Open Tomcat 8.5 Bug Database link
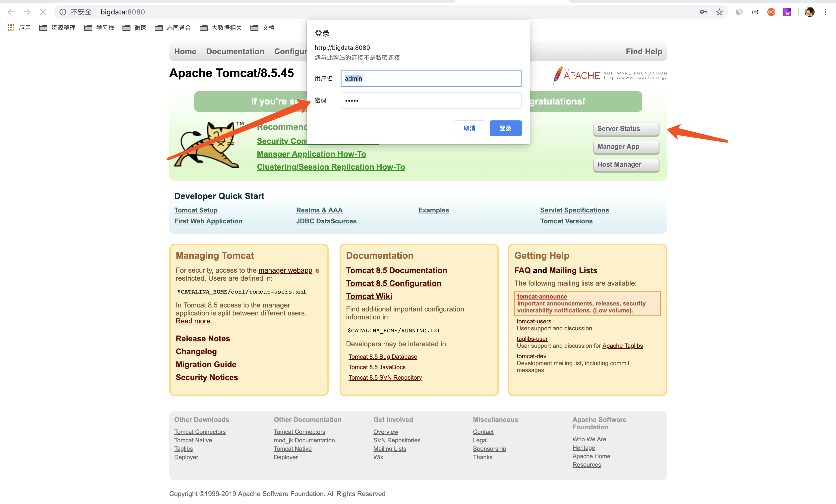 383,356
